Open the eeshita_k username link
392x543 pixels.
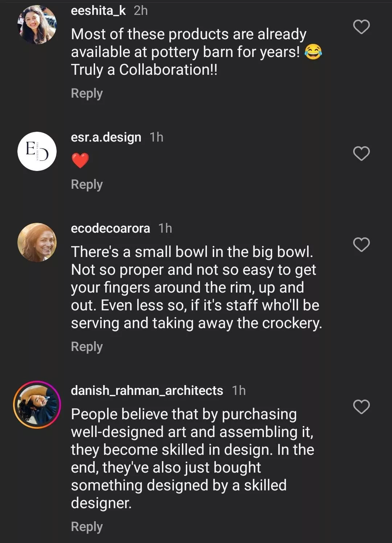[x=98, y=11]
